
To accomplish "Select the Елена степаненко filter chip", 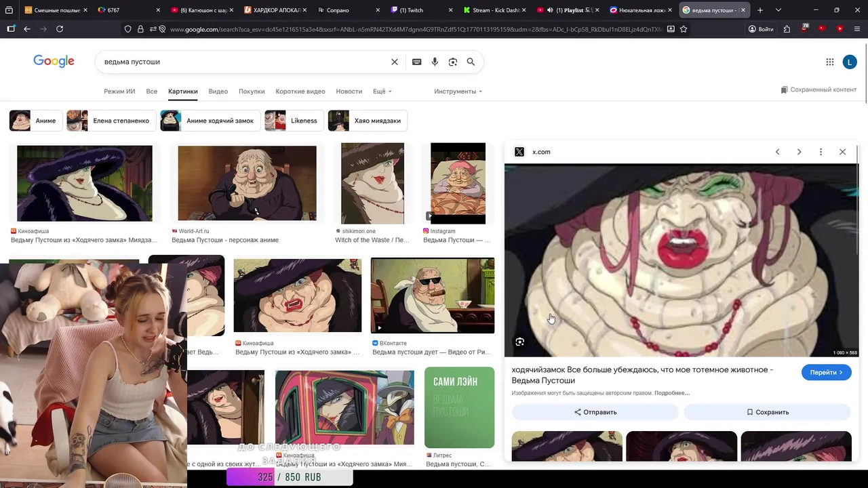I will tap(111, 121).
